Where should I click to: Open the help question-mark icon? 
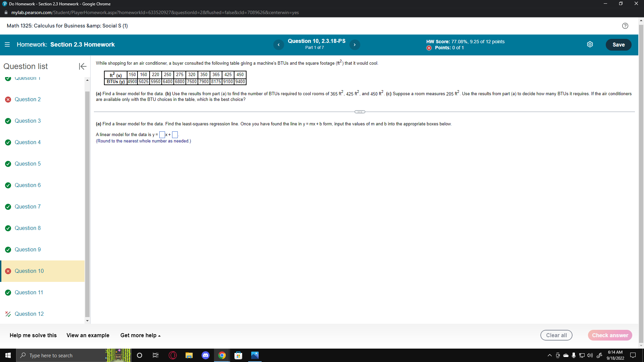[625, 26]
